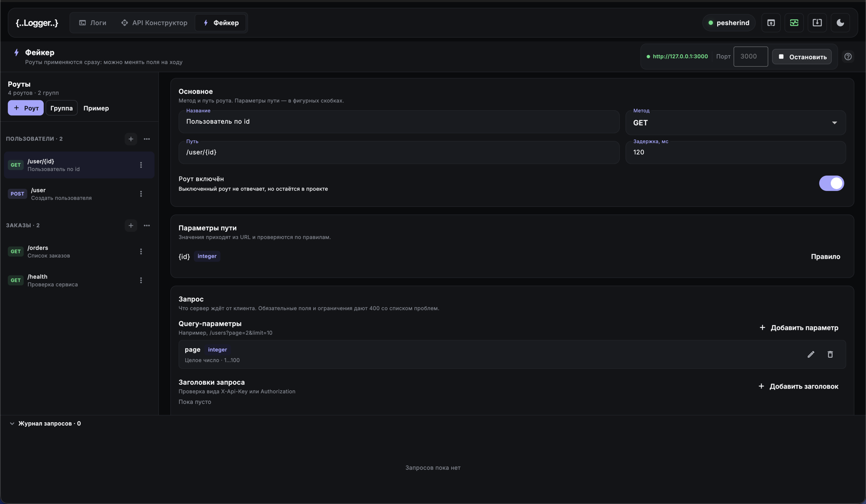Click Добавить заголовок
This screenshot has height=504, width=866.
point(798,386)
